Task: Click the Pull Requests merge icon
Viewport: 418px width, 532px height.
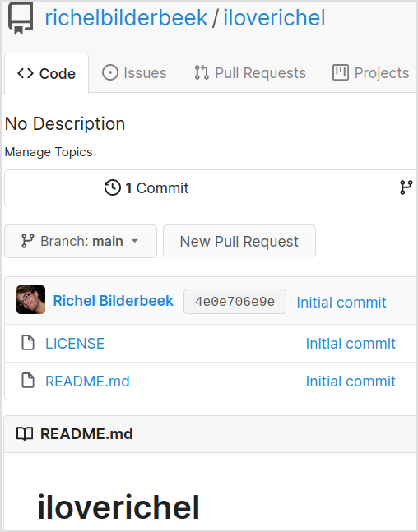Action: tap(202, 72)
